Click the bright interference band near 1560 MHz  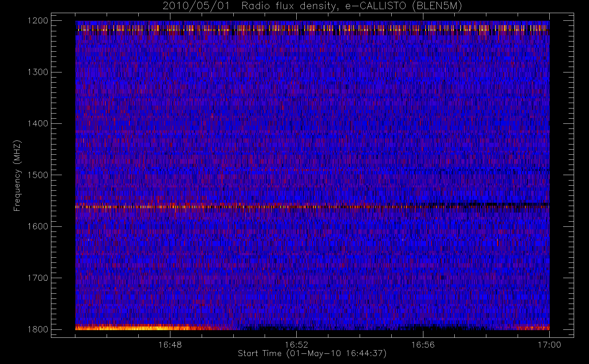click(x=312, y=206)
